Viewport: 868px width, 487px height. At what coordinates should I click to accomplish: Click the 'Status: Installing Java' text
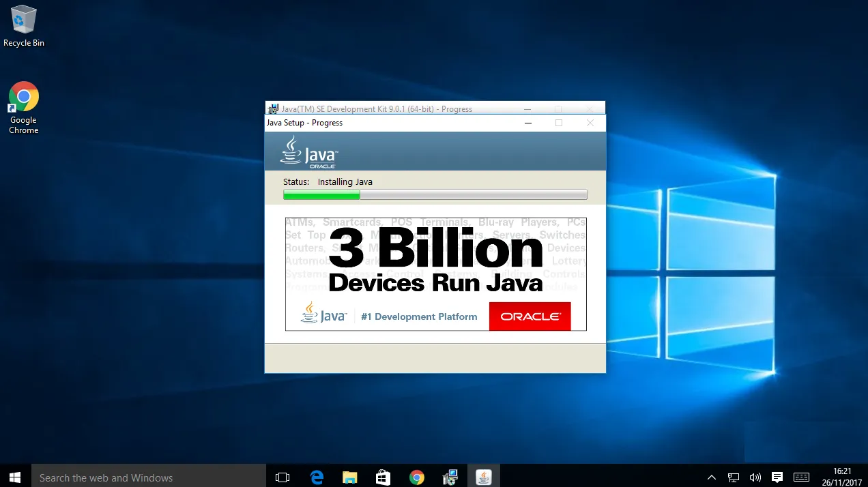click(x=328, y=182)
